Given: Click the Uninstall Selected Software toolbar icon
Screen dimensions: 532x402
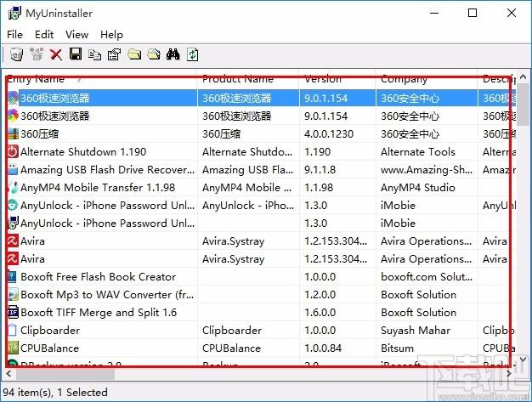Looking at the screenshot, I should click(16, 54).
